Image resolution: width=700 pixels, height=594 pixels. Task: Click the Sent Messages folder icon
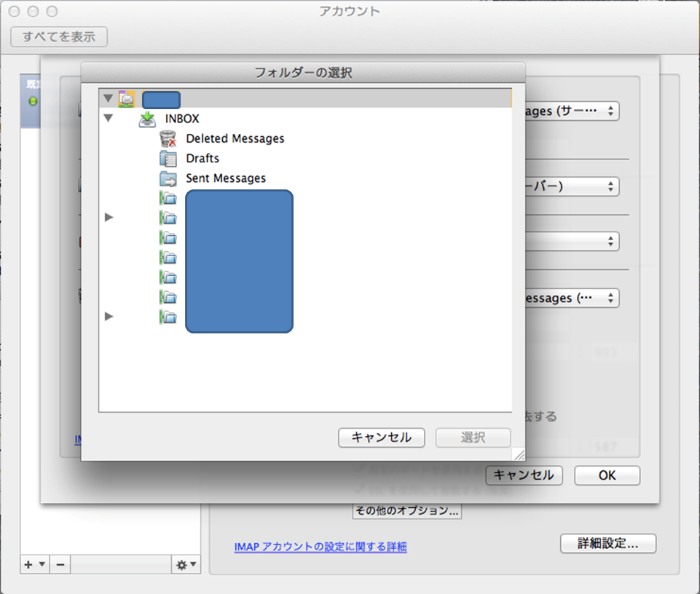pos(168,178)
